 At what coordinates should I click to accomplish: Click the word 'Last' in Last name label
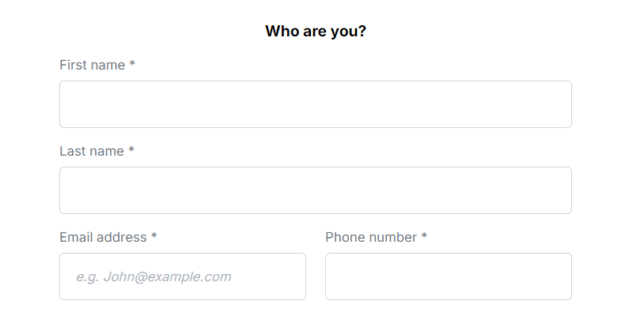click(x=73, y=151)
